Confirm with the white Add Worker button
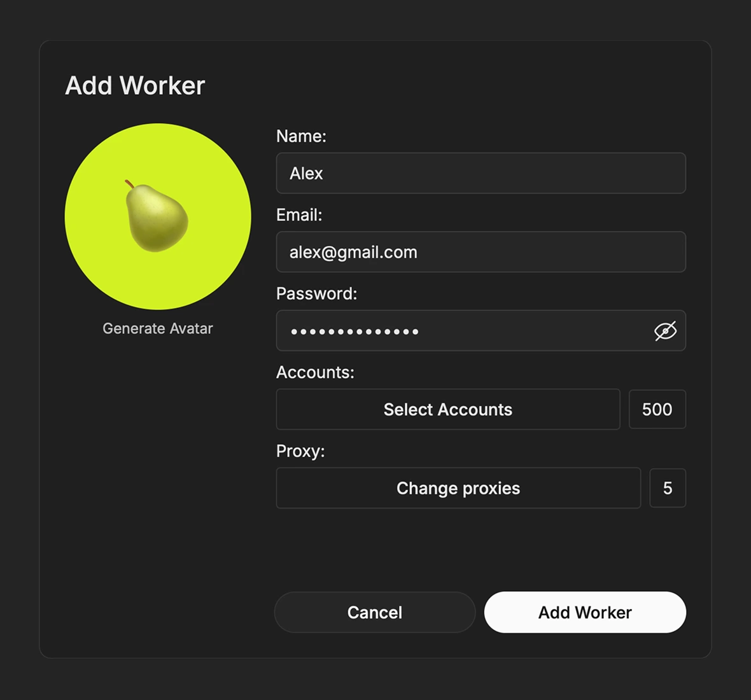Viewport: 751px width, 700px height. tap(585, 612)
